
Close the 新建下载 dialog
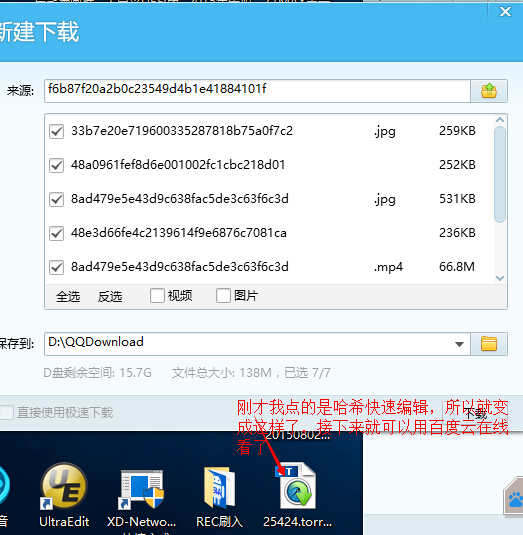click(505, 12)
